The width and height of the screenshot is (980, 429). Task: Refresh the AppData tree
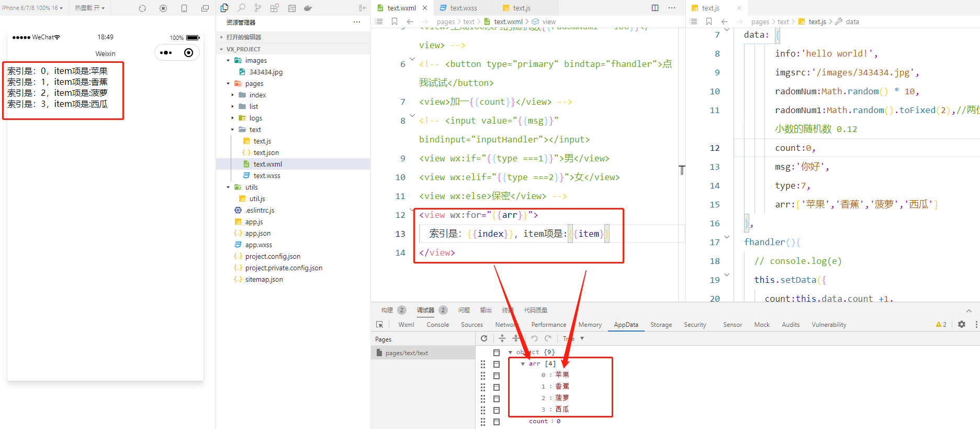pos(484,338)
